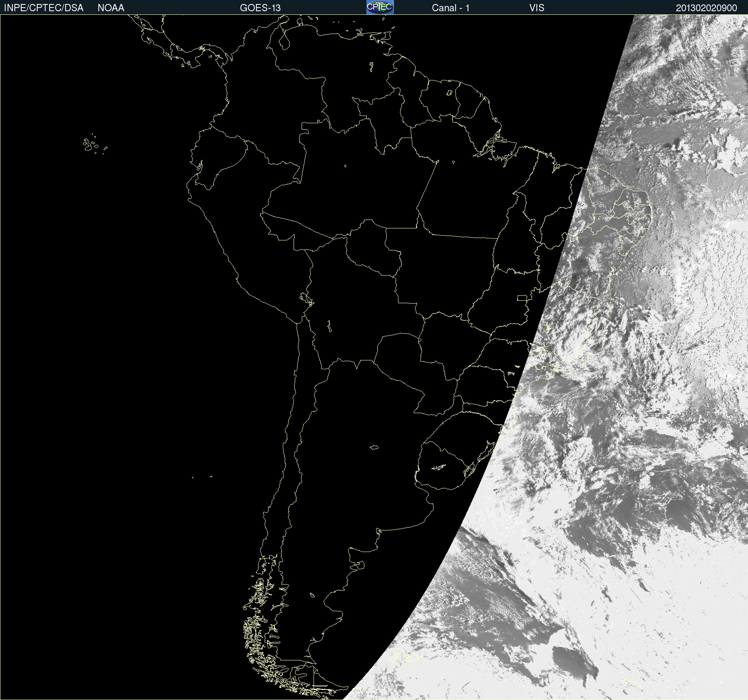This screenshot has width=748, height=700.
Task: Click the NOAA label in header
Action: [111, 8]
